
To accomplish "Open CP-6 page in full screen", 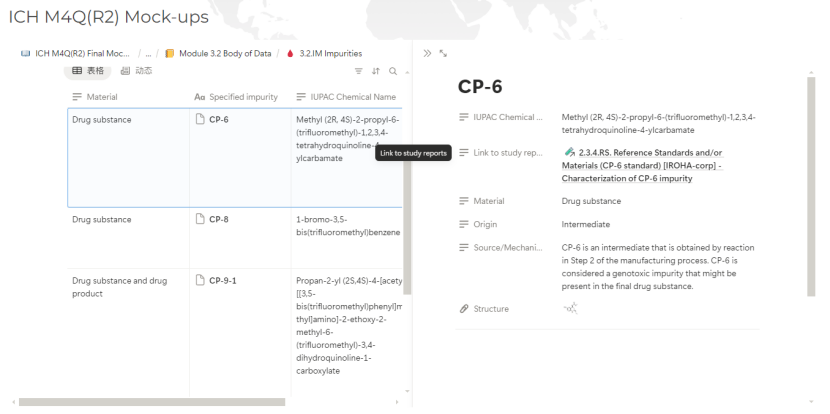I will [x=442, y=54].
